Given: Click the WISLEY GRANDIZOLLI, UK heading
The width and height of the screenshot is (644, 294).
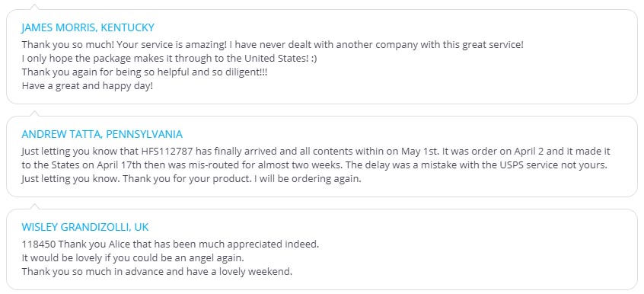Looking at the screenshot, I should coord(85,227).
